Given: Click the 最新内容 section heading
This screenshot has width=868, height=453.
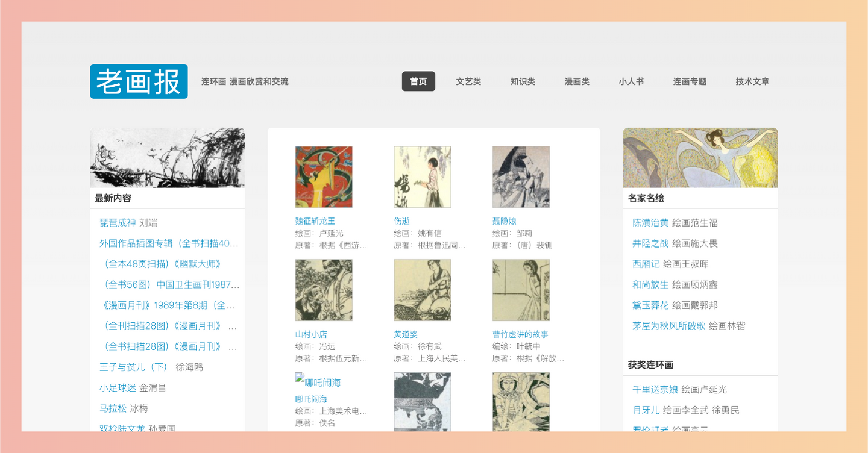Looking at the screenshot, I should pyautogui.click(x=113, y=198).
